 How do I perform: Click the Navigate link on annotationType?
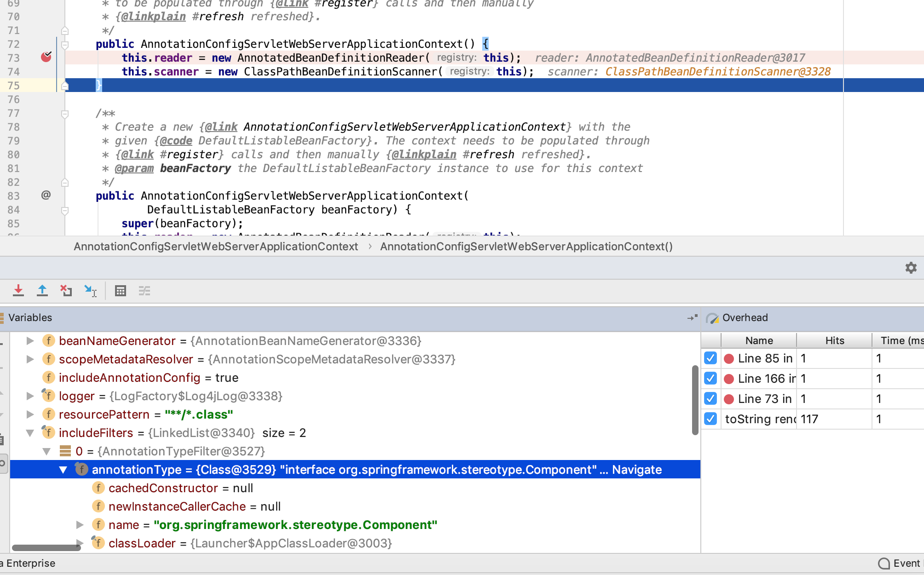636,469
